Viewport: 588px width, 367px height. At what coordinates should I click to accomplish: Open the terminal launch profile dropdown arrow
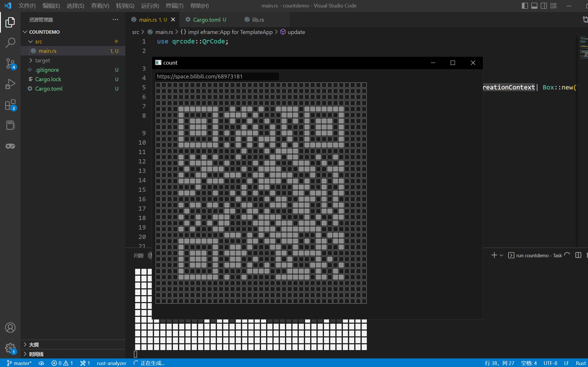pyautogui.click(x=501, y=255)
